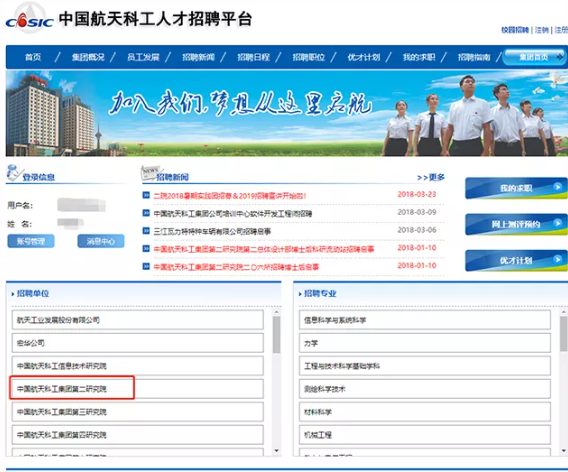Click down arrow of 招聘单位 scrollbar
568x472 pixels.
tap(276, 451)
